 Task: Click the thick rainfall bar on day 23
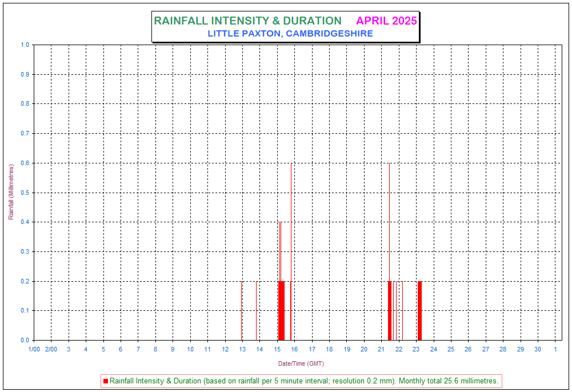click(419, 311)
